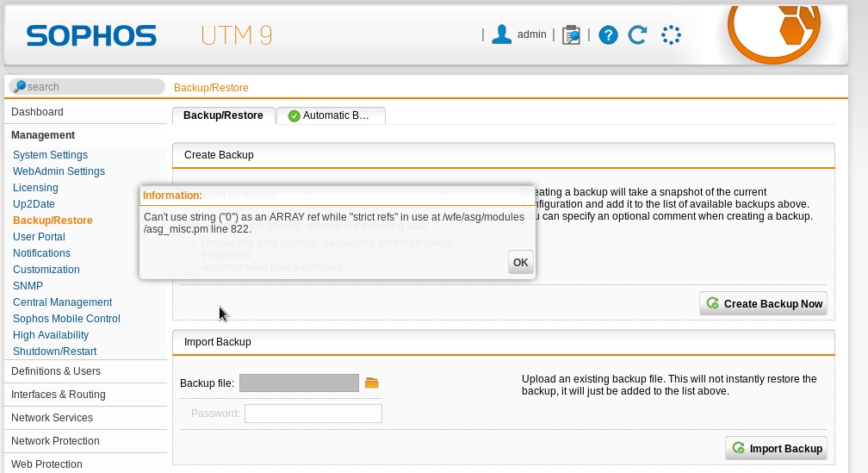Focus the search input field
Image resolution: width=868 pixels, height=473 pixels.
[87, 86]
